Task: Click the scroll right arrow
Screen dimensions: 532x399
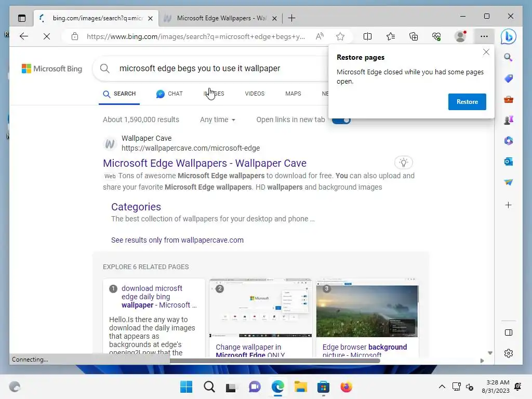Action: [x=482, y=361]
